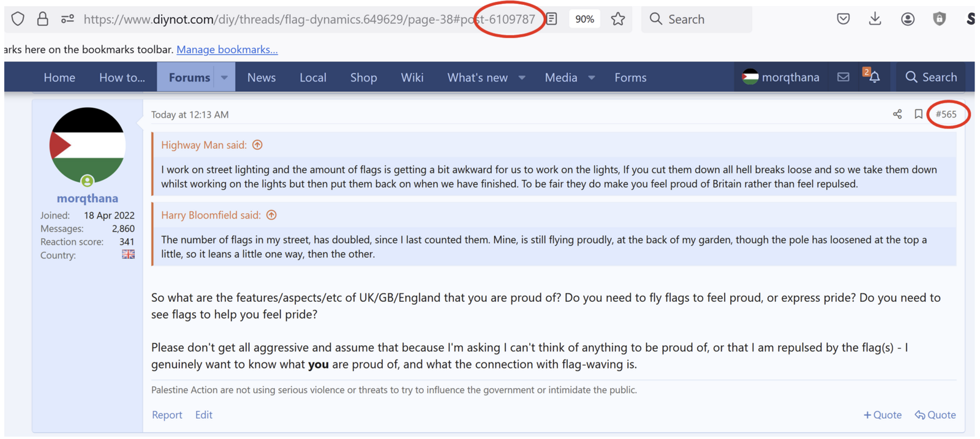Click the Manage bookmarks link
Viewport: 980px width, 439px height.
(227, 50)
